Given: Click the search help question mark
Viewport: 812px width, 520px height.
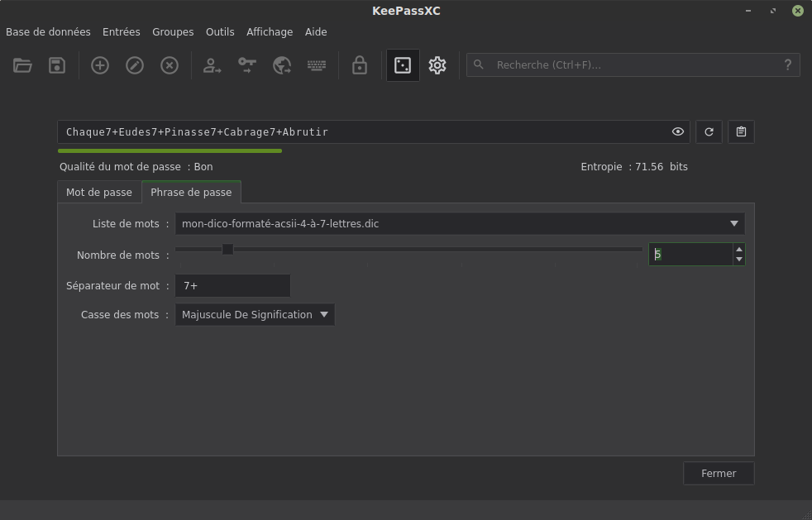Looking at the screenshot, I should pos(788,65).
